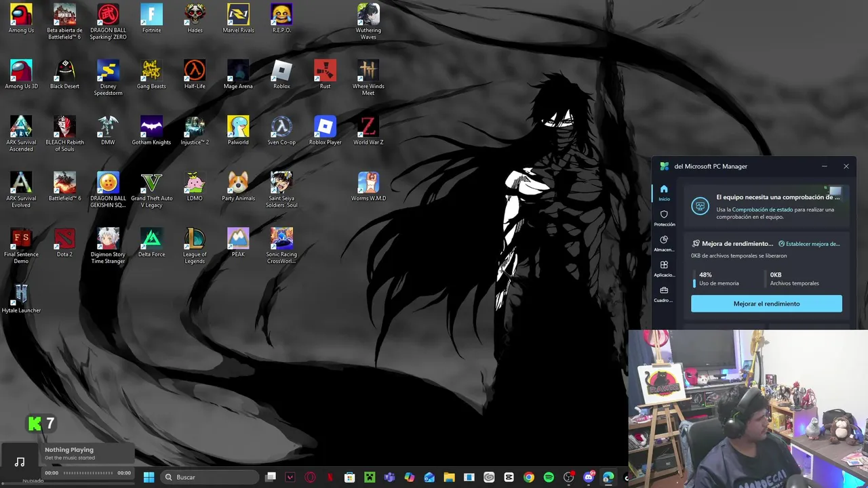This screenshot has width=868, height=488.
Task: Click the Grand Theft Auto V Legacy icon
Action: [151, 190]
